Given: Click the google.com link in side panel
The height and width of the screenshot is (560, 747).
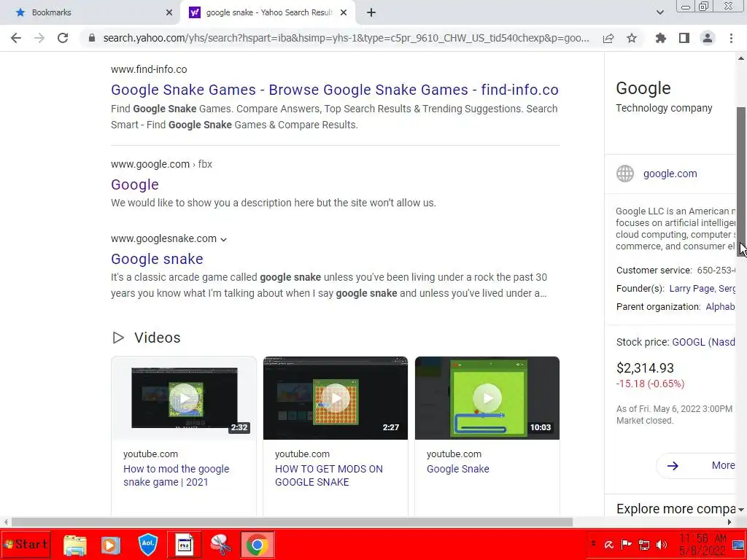Looking at the screenshot, I should tap(670, 174).
